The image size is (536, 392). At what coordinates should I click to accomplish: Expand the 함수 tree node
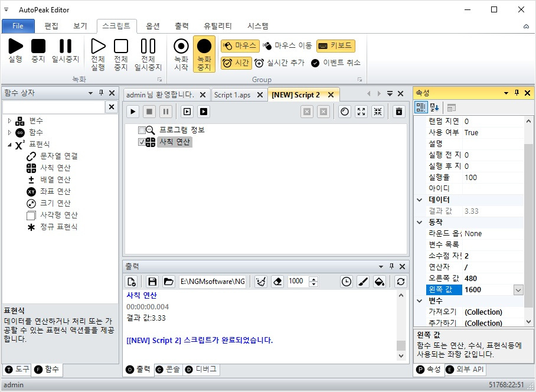pos(9,132)
